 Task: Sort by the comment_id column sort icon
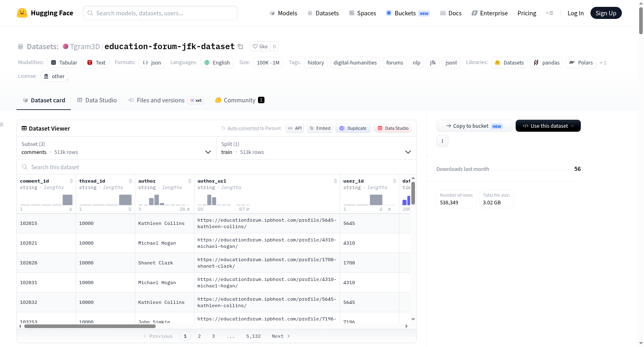[71, 181]
